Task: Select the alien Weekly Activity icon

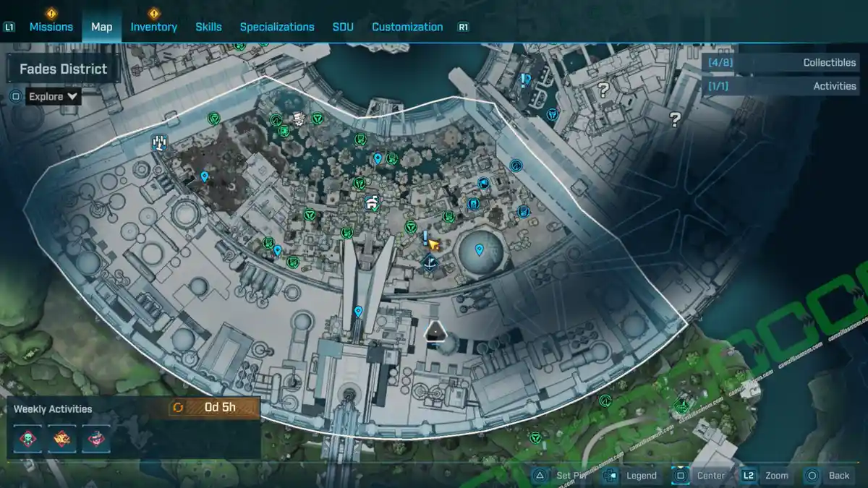Action: [27, 438]
